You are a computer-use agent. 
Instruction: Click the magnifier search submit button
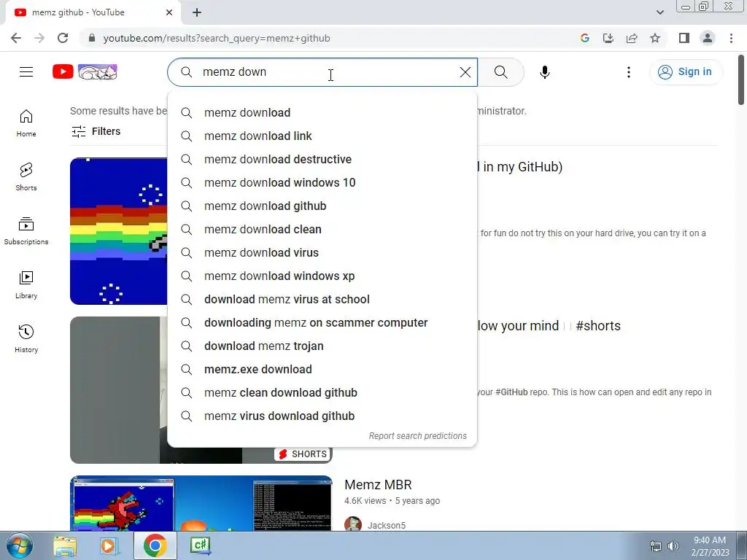click(500, 72)
